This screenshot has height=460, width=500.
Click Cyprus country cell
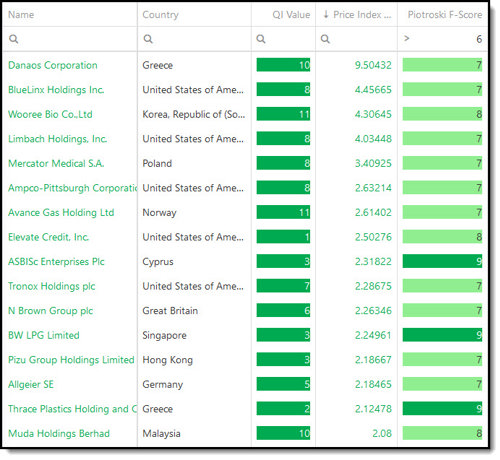tap(158, 262)
